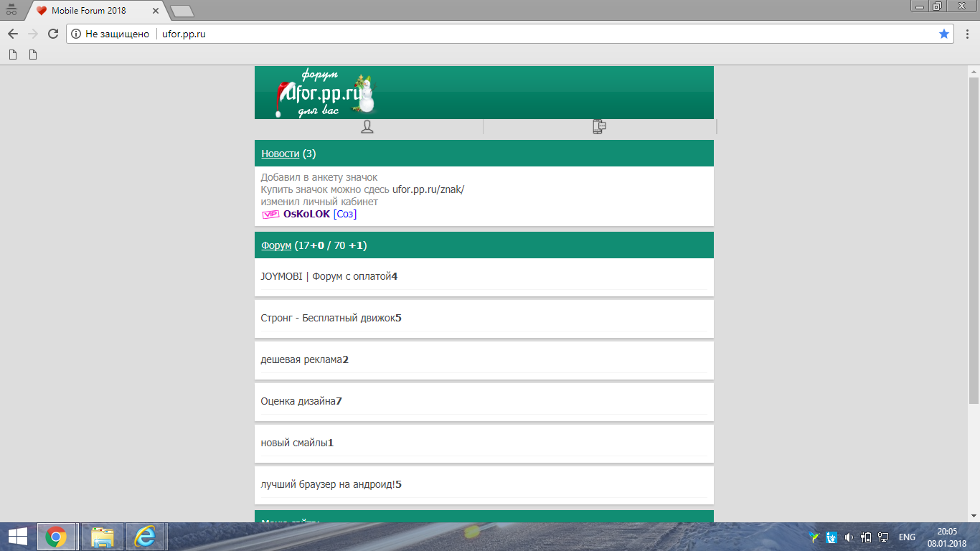Open File Explorer from taskbar
The height and width of the screenshot is (551, 980).
(x=102, y=537)
